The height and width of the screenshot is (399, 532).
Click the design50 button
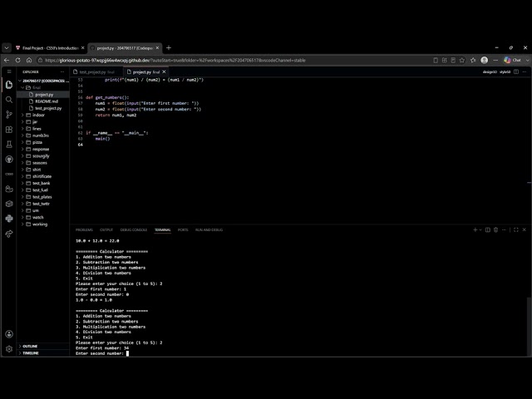490,72
